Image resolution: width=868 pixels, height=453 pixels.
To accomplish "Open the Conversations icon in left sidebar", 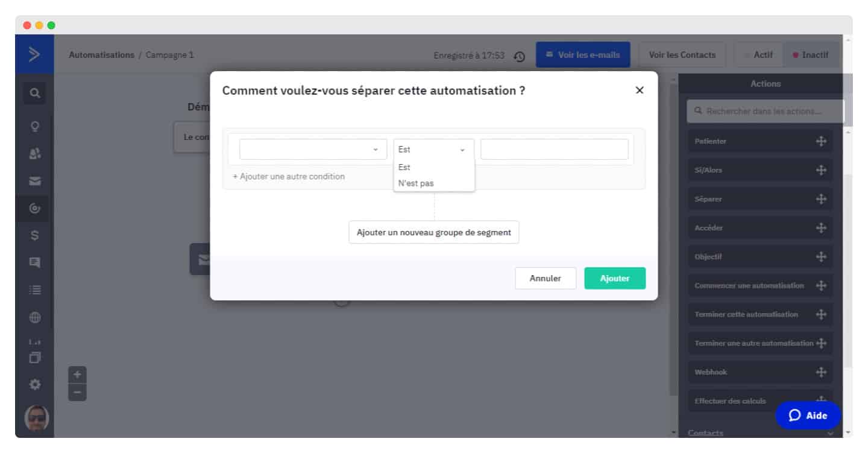I will 35,262.
